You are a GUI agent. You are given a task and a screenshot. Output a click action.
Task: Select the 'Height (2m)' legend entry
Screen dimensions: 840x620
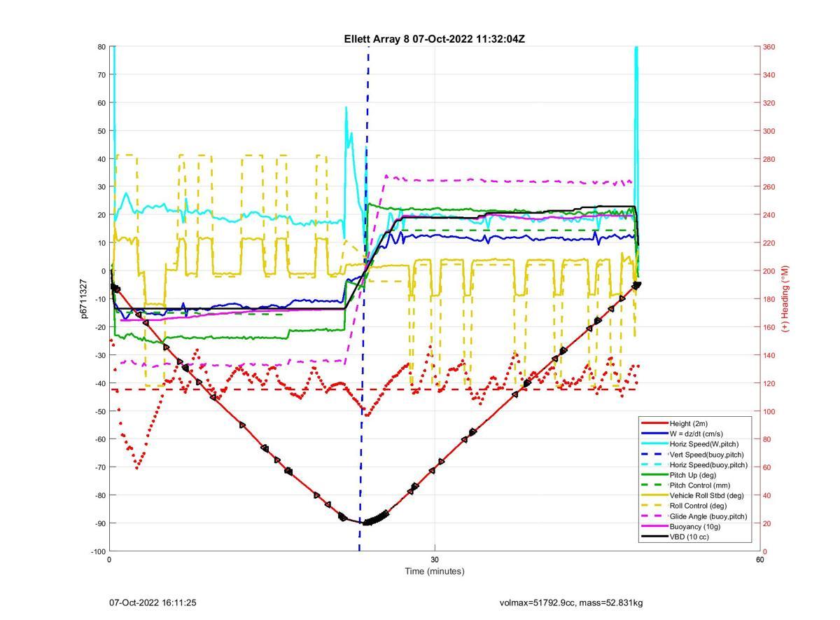(689, 423)
